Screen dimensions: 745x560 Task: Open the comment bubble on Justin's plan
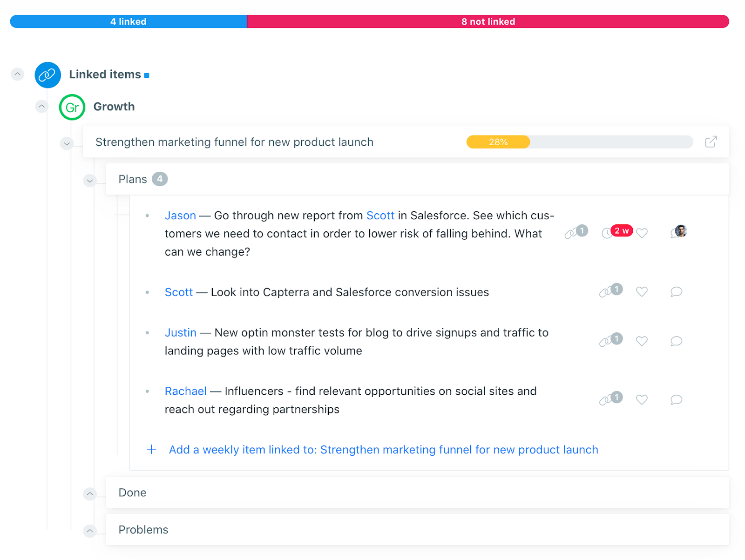(x=676, y=341)
